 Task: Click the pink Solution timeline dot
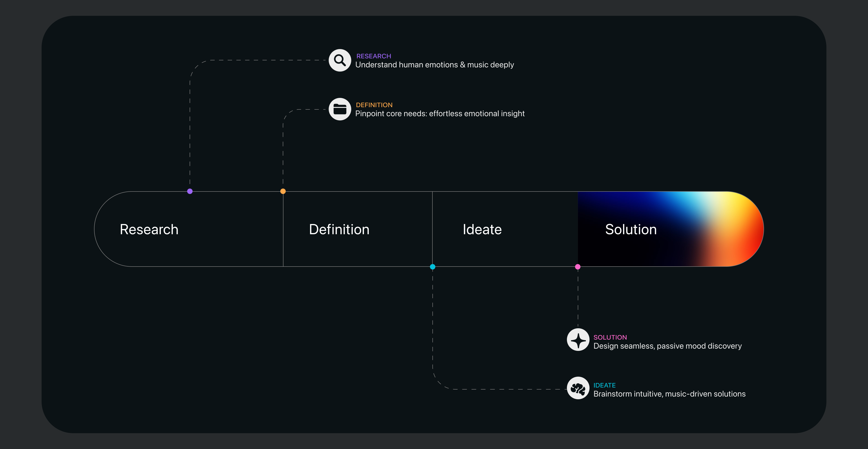coord(578,267)
